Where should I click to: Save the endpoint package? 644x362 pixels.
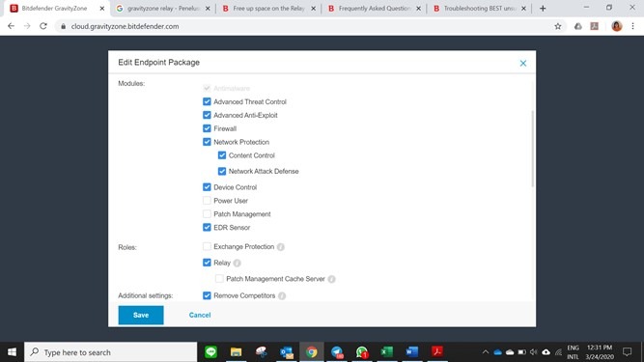pos(141,315)
